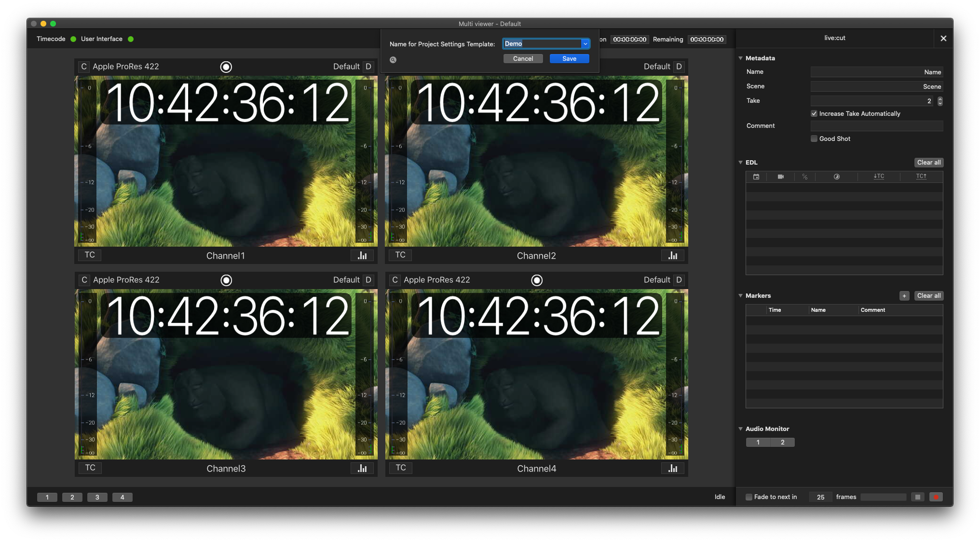
Task: Cancel the template name dialog
Action: pos(523,58)
